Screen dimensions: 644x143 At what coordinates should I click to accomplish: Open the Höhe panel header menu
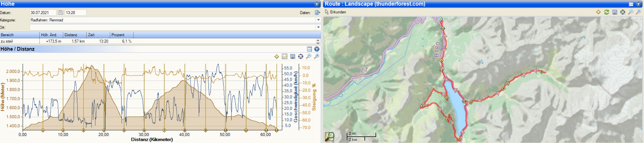tap(317, 4)
